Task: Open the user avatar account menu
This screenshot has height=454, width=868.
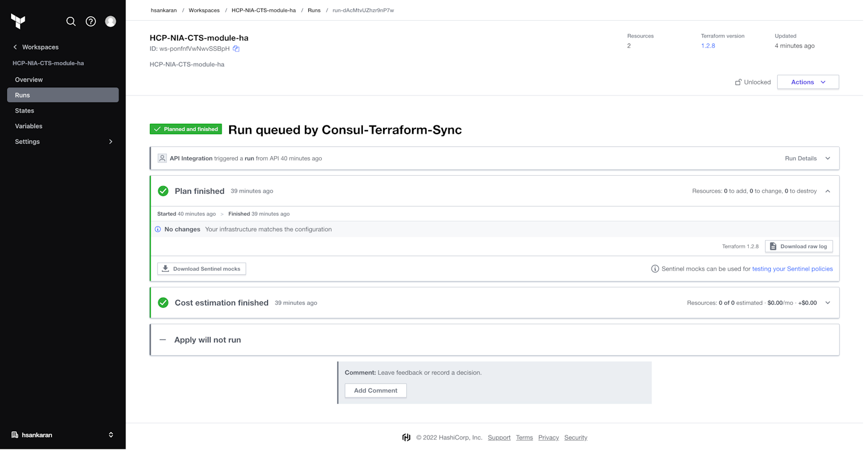Action: (111, 21)
